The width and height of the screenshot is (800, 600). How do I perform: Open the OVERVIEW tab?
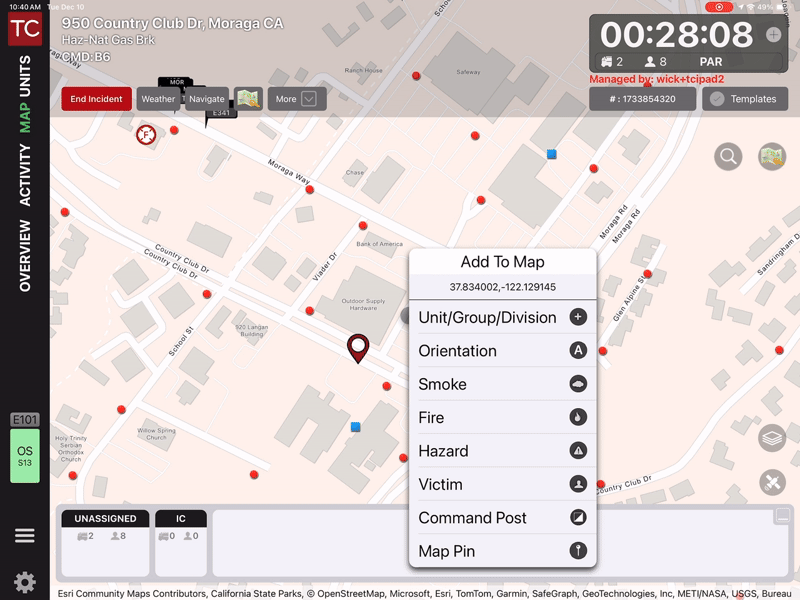tap(25, 256)
